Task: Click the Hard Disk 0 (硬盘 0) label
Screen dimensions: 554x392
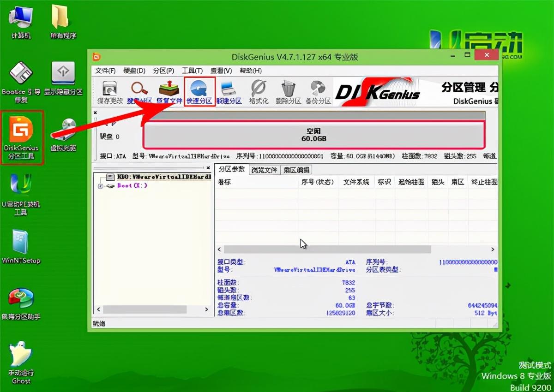Action: pos(110,137)
